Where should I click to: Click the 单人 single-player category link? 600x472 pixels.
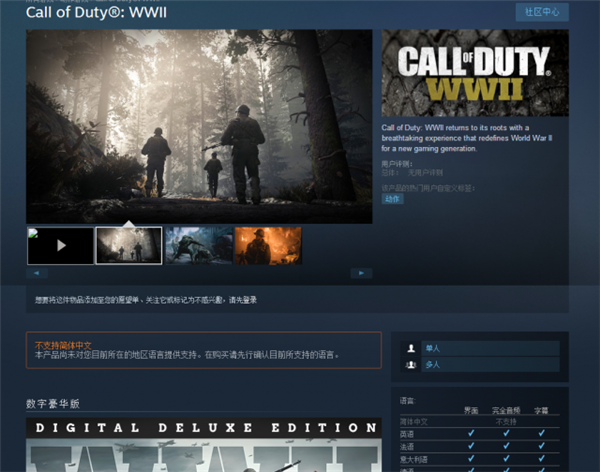[x=490, y=348]
